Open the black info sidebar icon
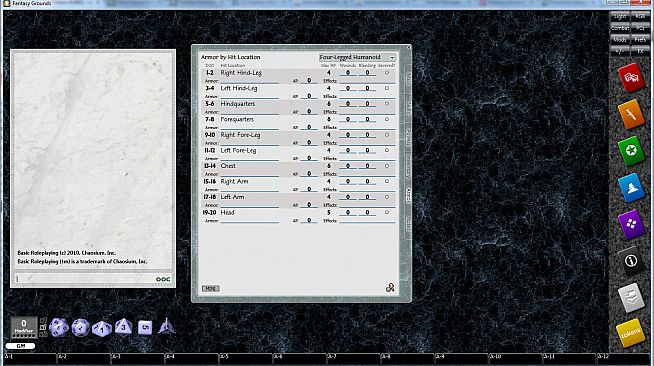Screen dimensions: 654x366 [631, 261]
